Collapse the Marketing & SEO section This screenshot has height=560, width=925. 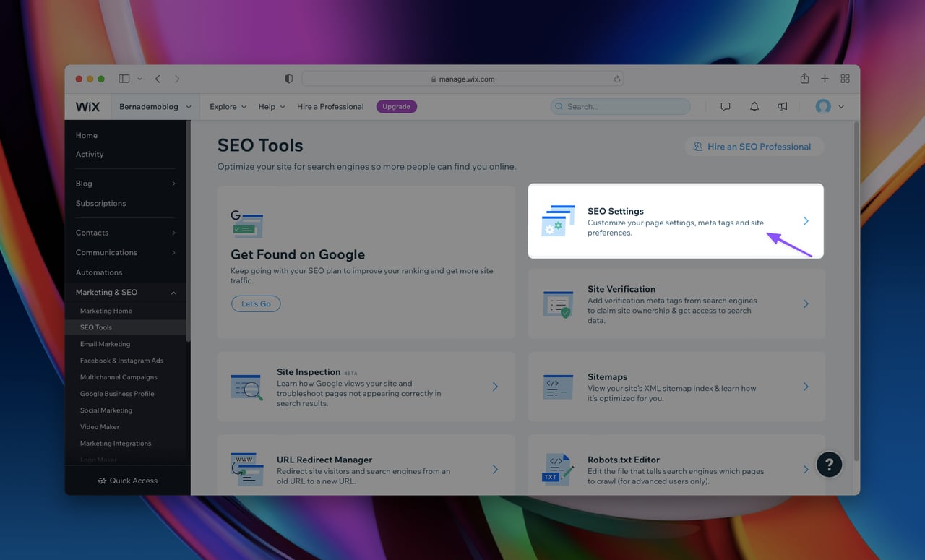[173, 293]
